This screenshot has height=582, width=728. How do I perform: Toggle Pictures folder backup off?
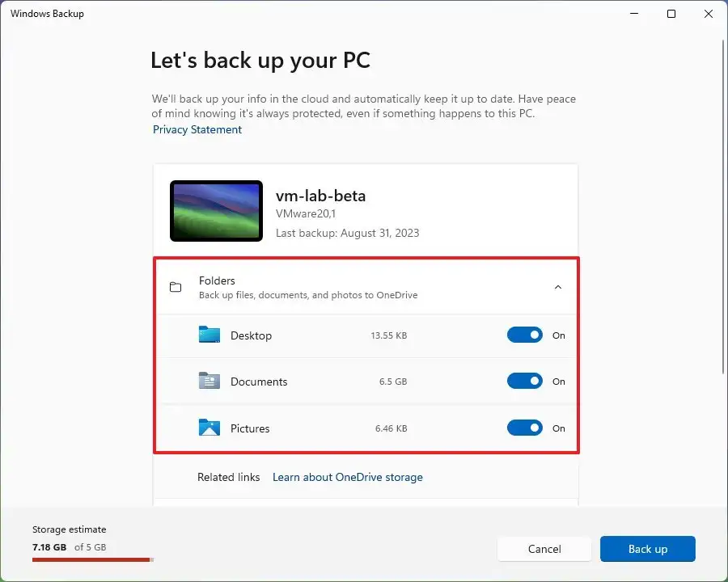point(524,427)
